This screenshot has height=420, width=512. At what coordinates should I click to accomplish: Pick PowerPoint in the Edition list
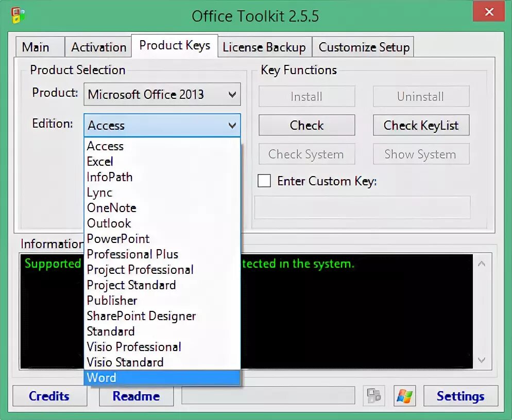coord(162,239)
